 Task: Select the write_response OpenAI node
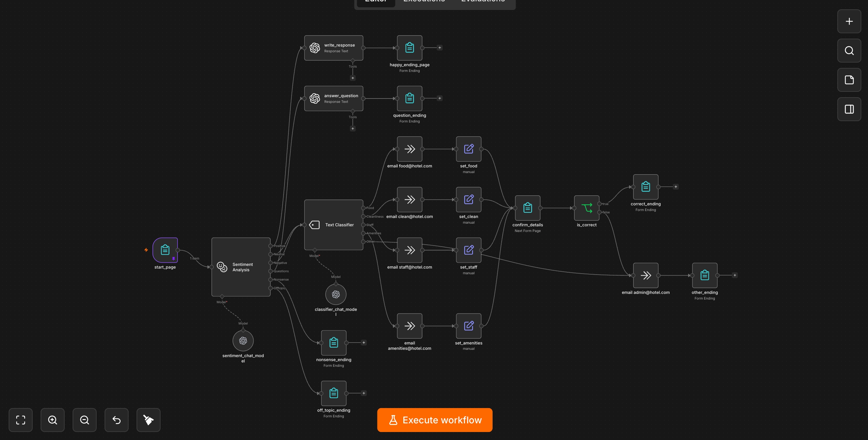click(334, 48)
